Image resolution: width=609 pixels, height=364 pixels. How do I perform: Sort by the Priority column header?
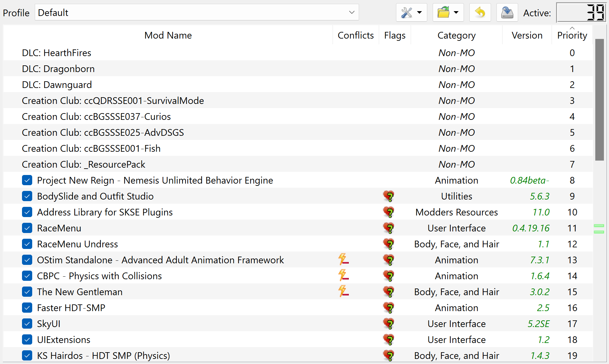(572, 35)
